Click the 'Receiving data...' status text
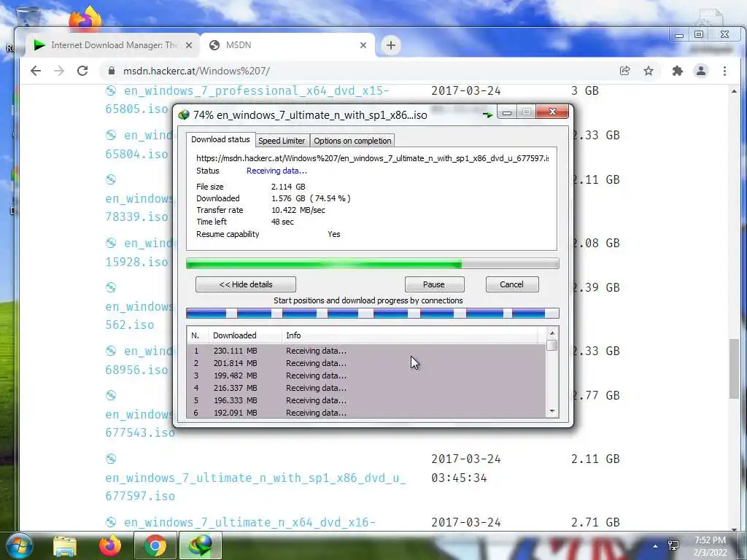Viewport: 747px width, 560px height. coord(276,171)
